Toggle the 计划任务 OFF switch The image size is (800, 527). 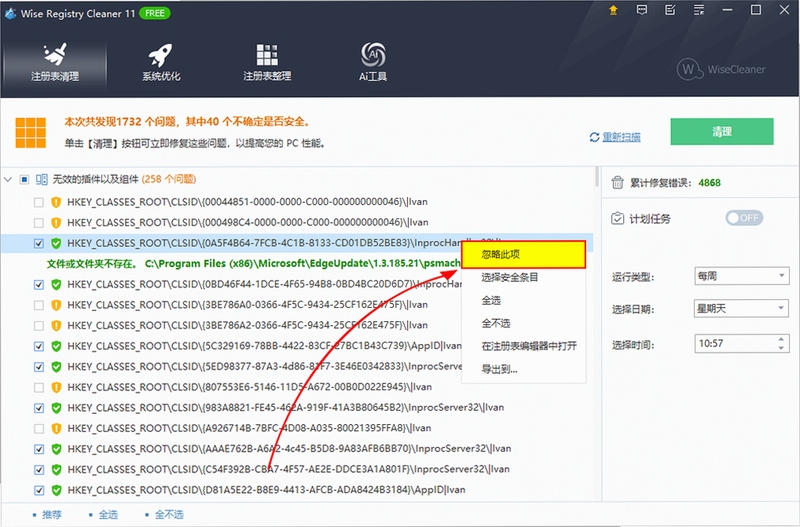tap(744, 218)
